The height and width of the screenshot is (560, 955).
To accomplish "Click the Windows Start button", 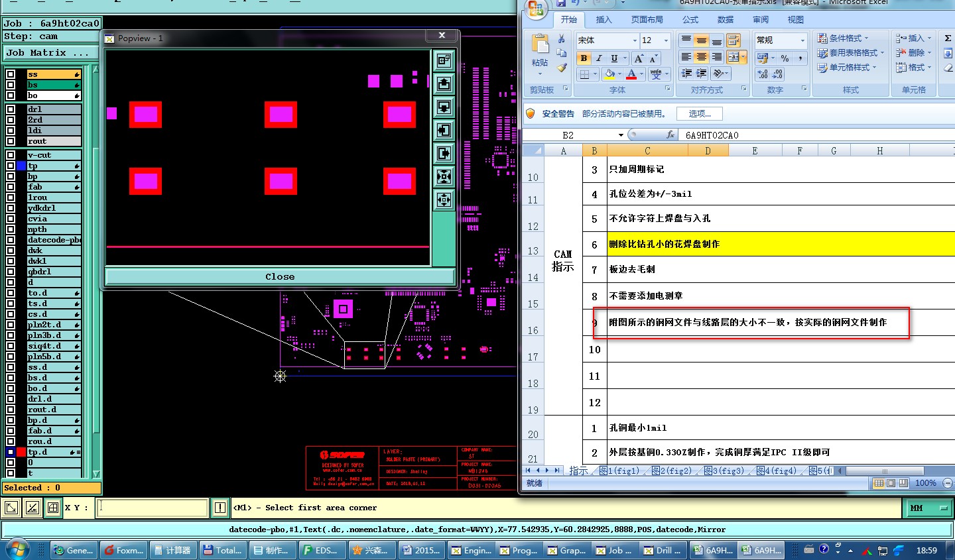I will [17, 550].
